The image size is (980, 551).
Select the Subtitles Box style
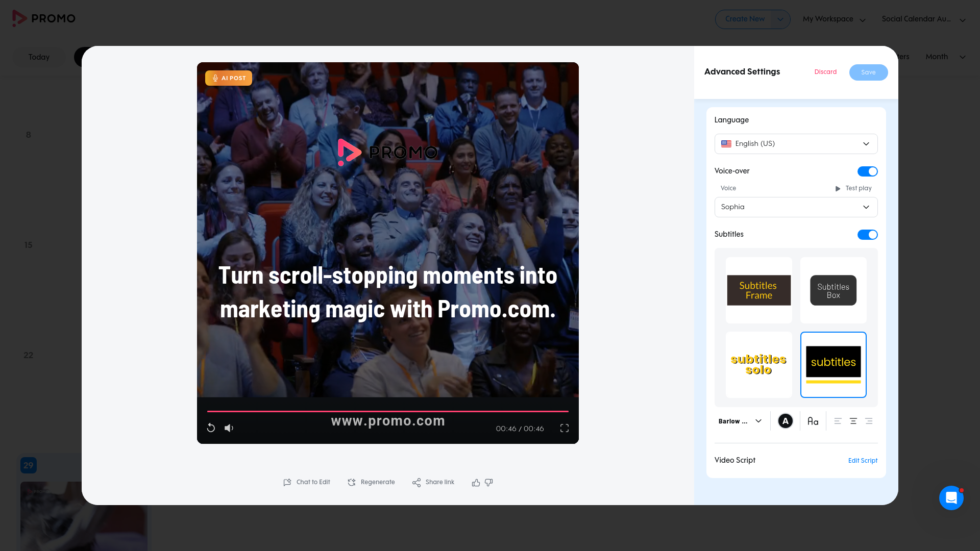pos(834,290)
